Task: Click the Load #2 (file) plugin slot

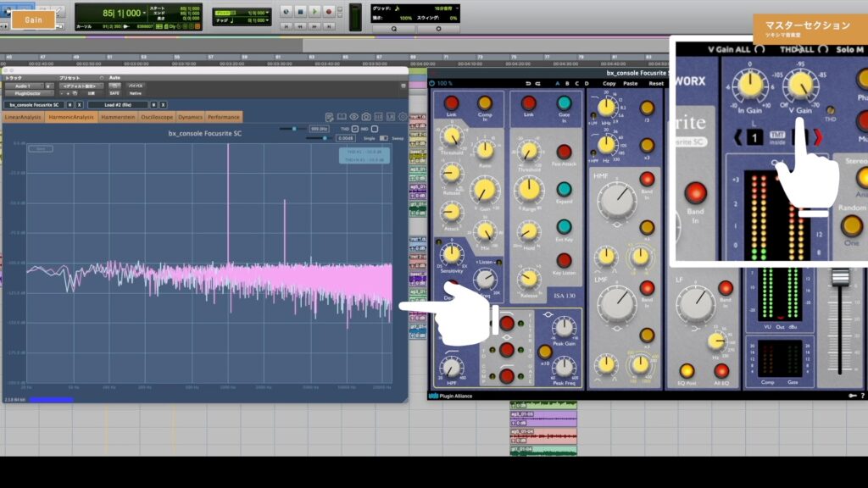Action: (x=119, y=104)
